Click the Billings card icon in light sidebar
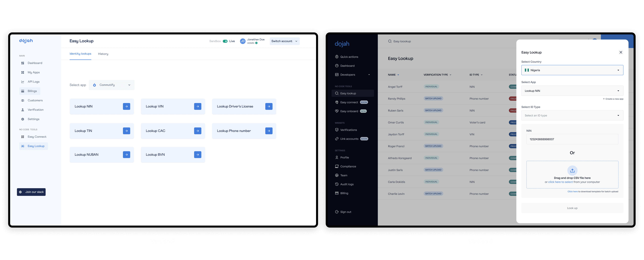The image size is (644, 260). (23, 91)
